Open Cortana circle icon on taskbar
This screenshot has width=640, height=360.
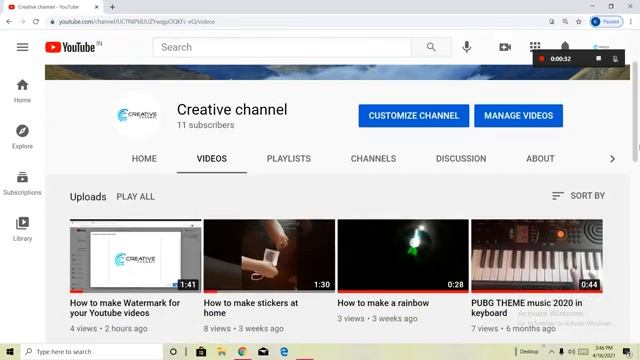(x=173, y=351)
